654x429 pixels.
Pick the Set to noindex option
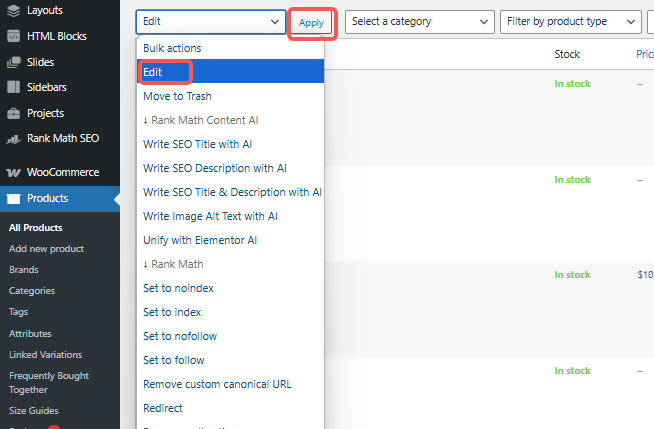pos(178,288)
